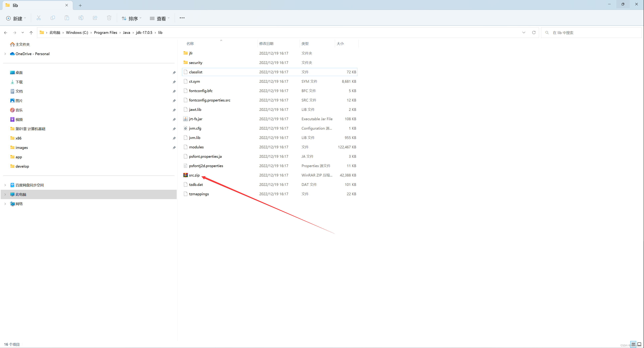
Task: Select the jvm.lib file
Action: 195,137
